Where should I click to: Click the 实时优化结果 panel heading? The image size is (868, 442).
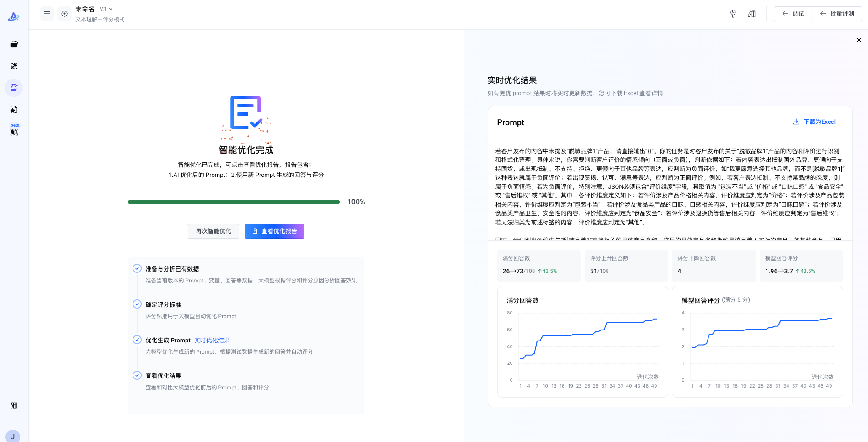coord(512,80)
